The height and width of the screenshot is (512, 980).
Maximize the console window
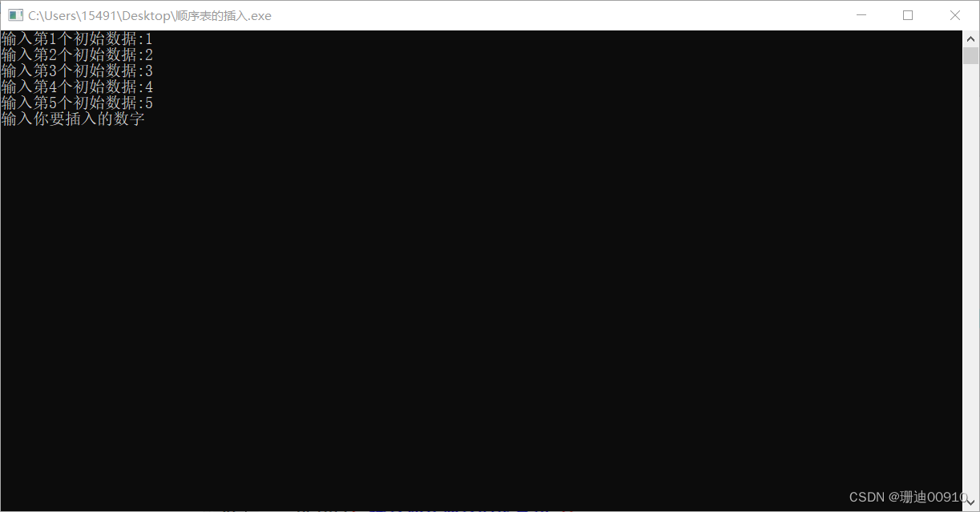(908, 15)
